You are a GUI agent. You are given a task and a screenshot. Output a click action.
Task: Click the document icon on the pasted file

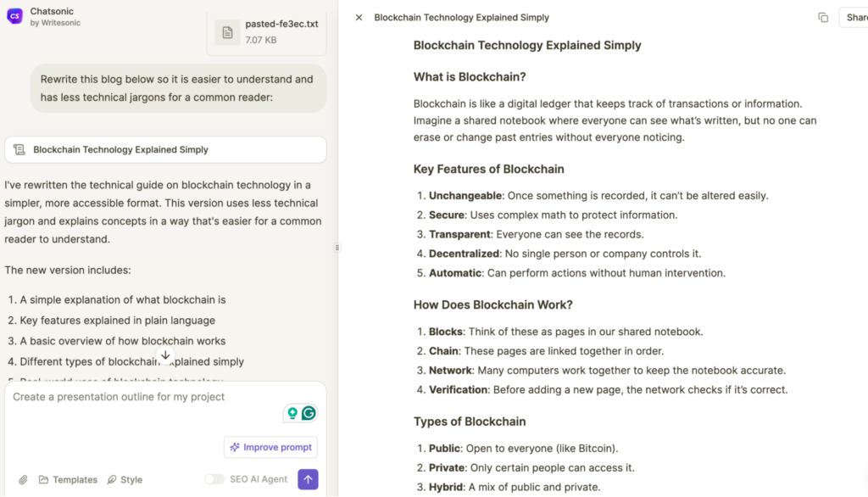tap(227, 32)
